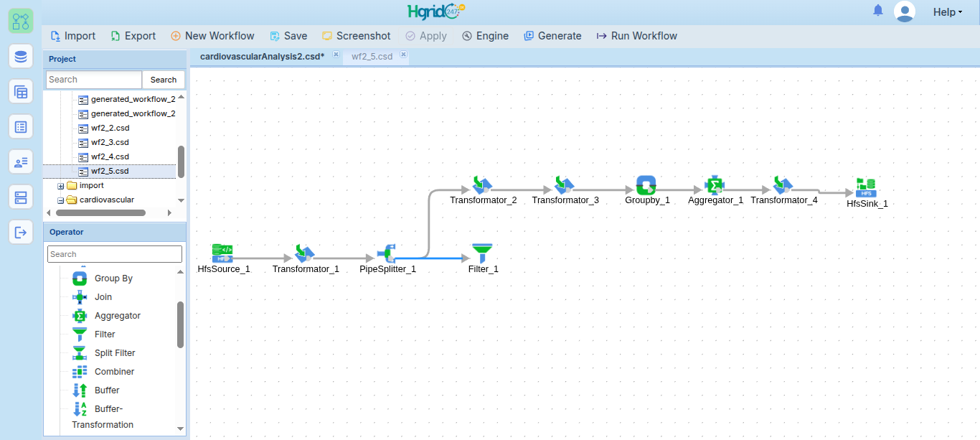Select the Aggregator_1 node icon
980x440 pixels.
coord(715,184)
